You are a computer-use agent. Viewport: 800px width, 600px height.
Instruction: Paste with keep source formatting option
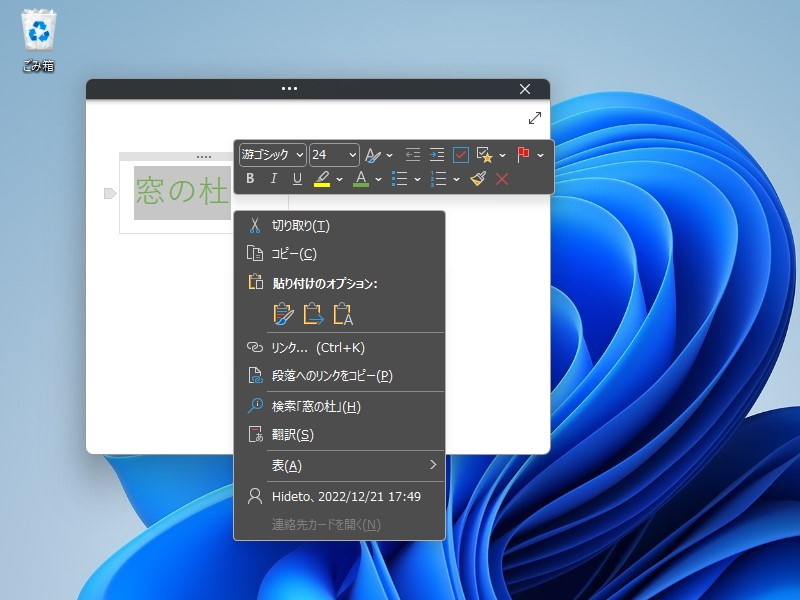point(283,314)
